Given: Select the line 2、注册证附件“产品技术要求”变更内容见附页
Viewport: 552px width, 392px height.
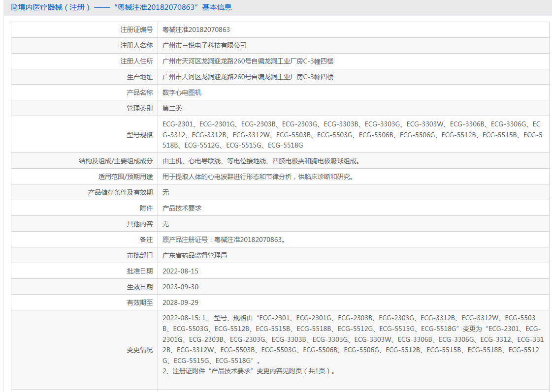Looking at the screenshot, I should pos(249,371).
